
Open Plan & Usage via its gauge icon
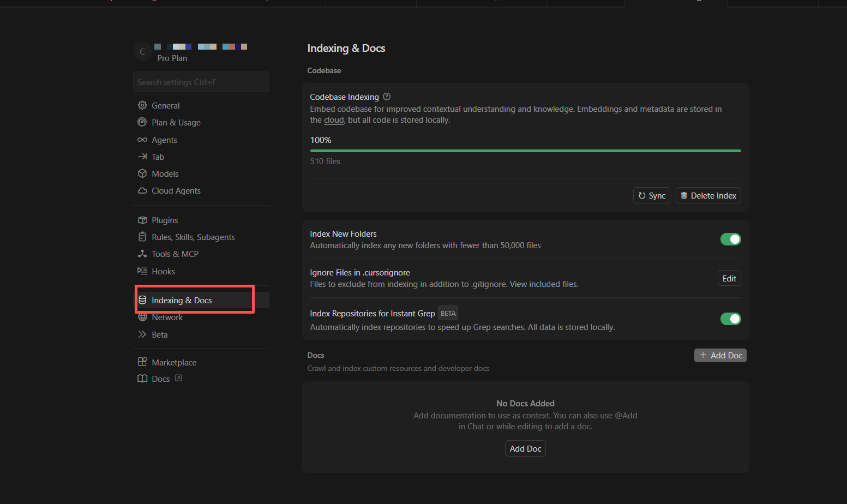click(142, 122)
